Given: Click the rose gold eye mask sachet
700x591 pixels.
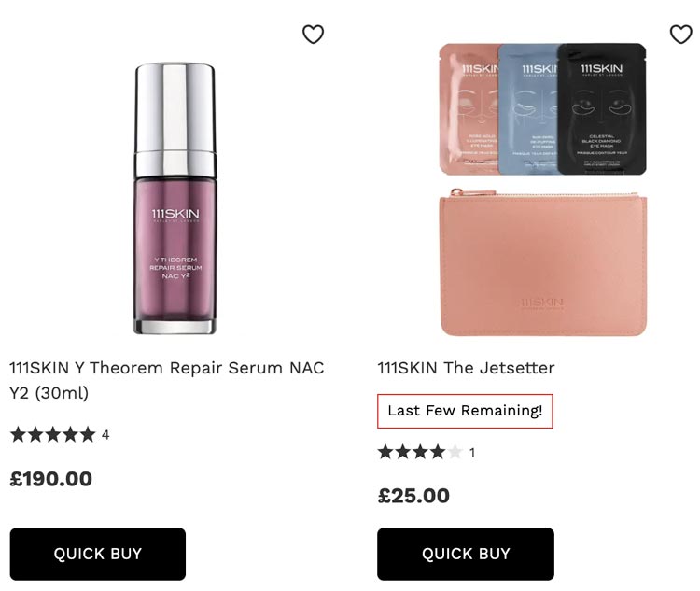Looking at the screenshot, I should [x=469, y=108].
